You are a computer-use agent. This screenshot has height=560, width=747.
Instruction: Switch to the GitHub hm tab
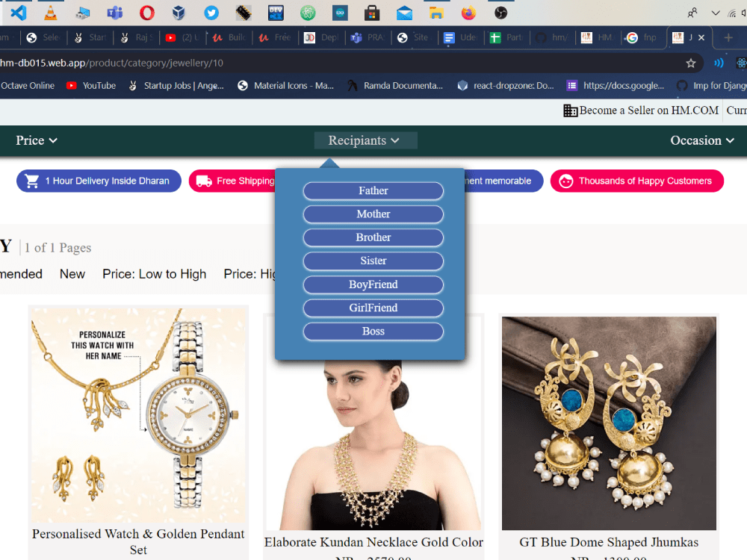pyautogui.click(x=552, y=37)
